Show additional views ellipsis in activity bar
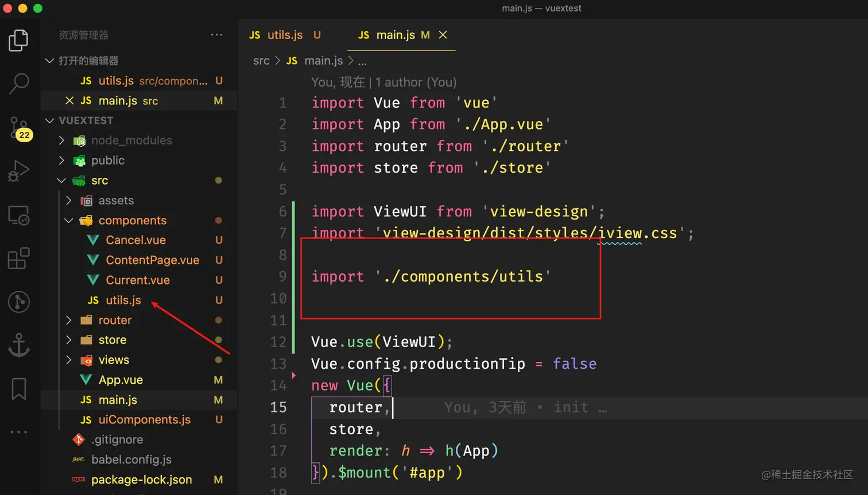Screen dimensions: 868x495 (18, 432)
